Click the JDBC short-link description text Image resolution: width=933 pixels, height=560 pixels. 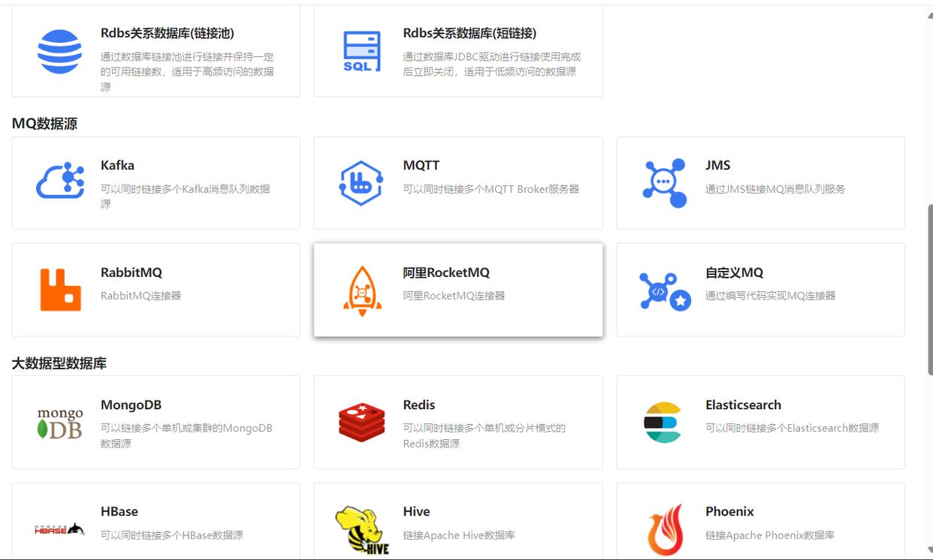point(492,65)
